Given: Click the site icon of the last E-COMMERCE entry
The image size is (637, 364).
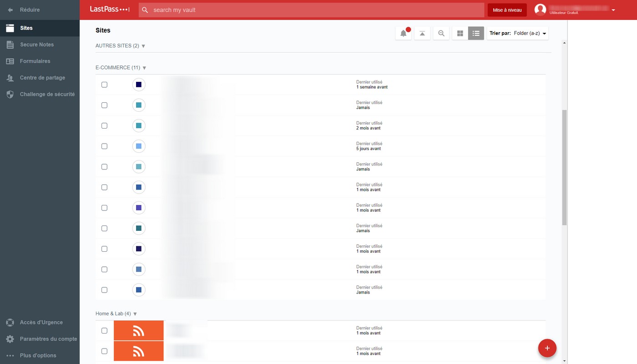Looking at the screenshot, I should (x=139, y=290).
